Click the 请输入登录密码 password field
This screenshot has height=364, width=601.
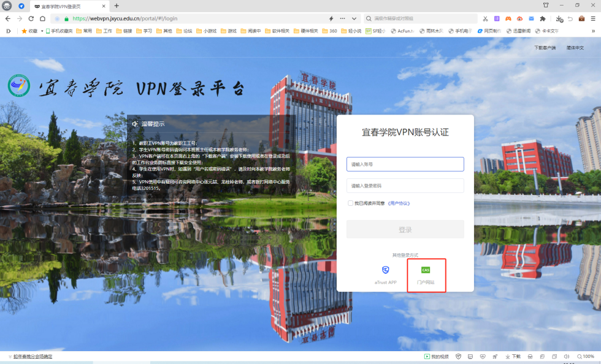coord(405,186)
